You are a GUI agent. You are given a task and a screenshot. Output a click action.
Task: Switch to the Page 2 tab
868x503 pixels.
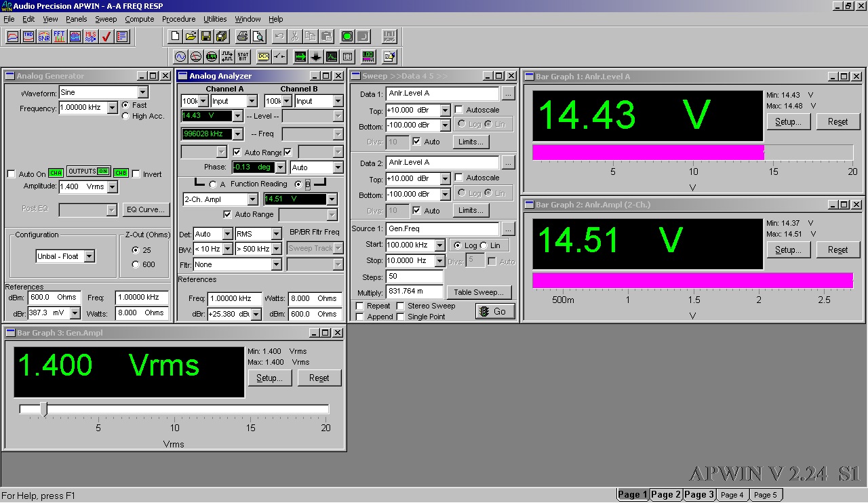(665, 495)
